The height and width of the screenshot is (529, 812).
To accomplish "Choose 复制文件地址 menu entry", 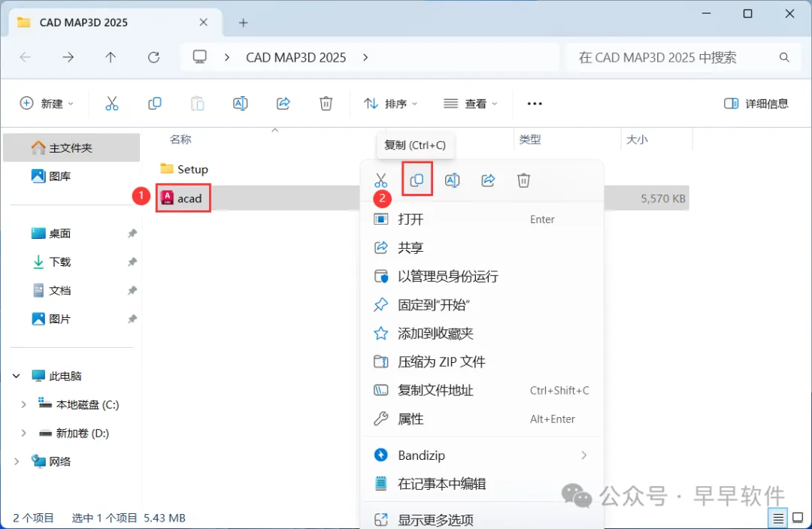I will click(x=482, y=390).
